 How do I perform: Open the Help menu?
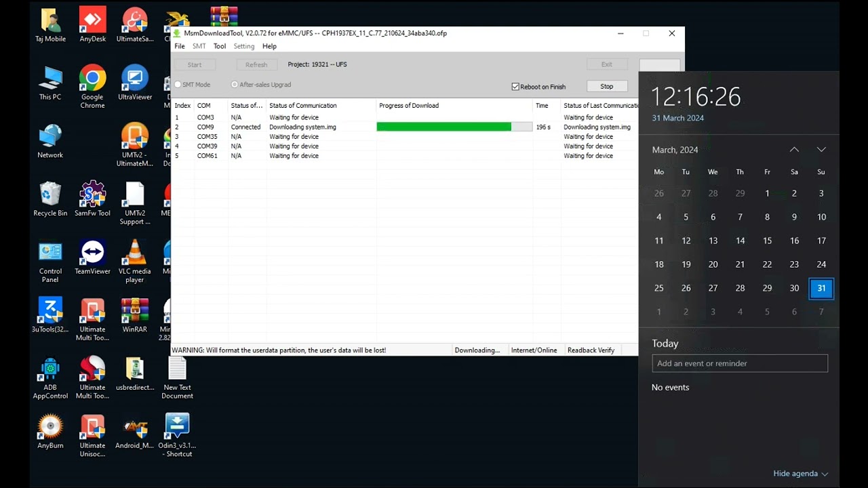tap(269, 47)
